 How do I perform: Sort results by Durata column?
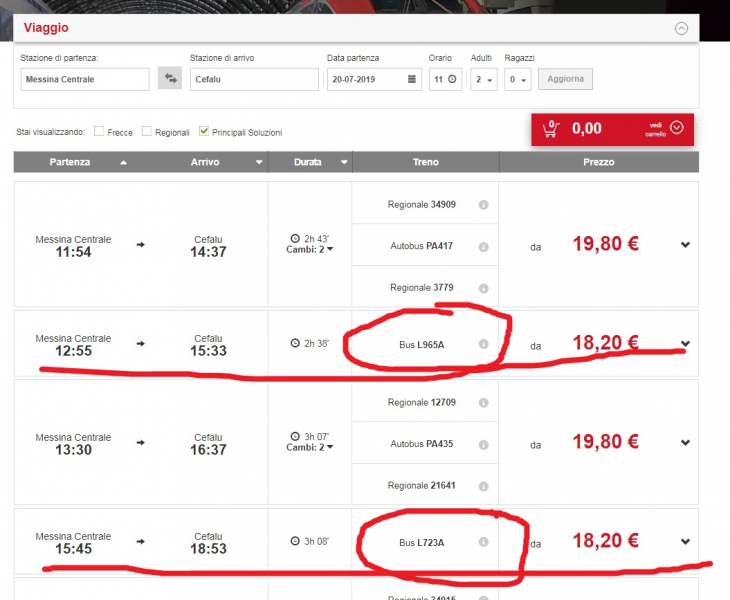coord(310,162)
